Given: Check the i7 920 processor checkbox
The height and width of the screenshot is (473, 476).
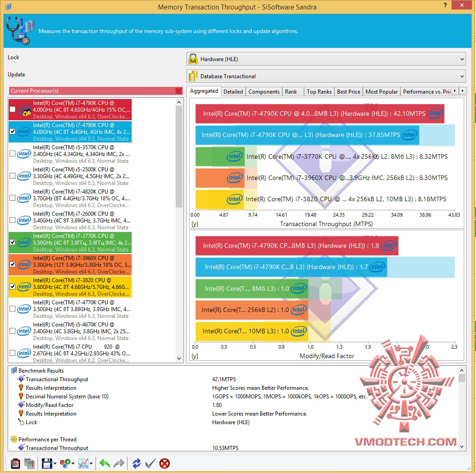Looking at the screenshot, I should click(x=13, y=353).
